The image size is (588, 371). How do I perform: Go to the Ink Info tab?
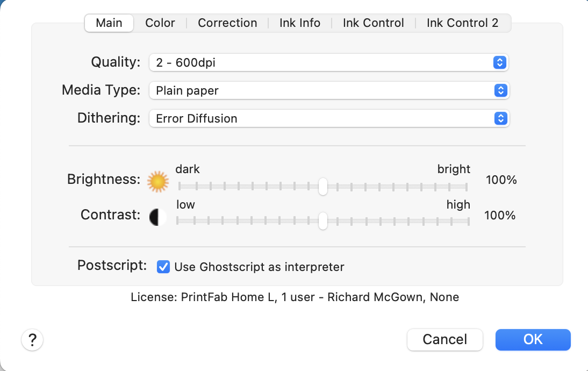click(300, 23)
